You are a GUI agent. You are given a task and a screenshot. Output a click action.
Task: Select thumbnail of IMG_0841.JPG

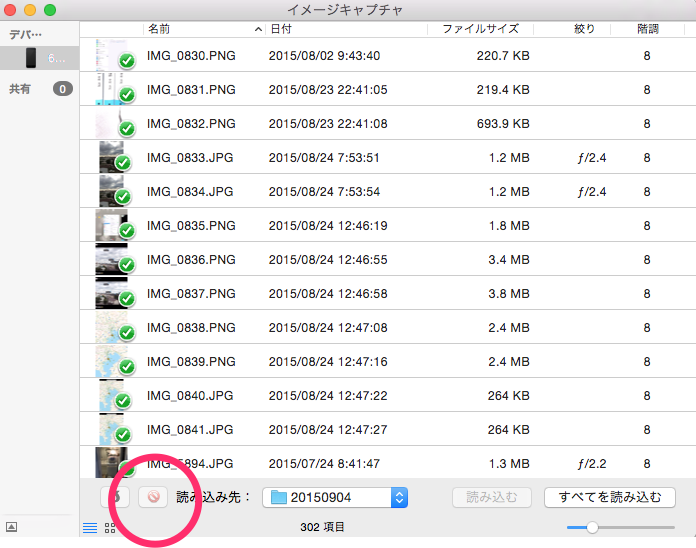point(112,430)
